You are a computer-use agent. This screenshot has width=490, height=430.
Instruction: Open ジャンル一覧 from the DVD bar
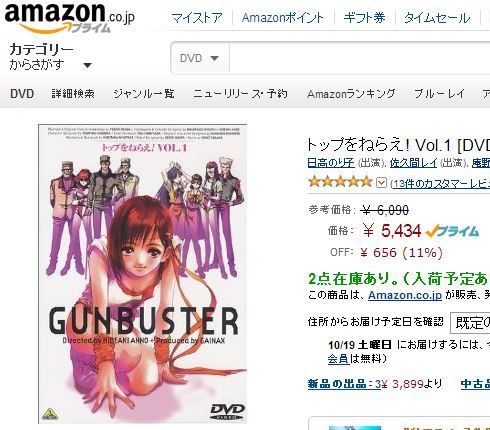144,94
